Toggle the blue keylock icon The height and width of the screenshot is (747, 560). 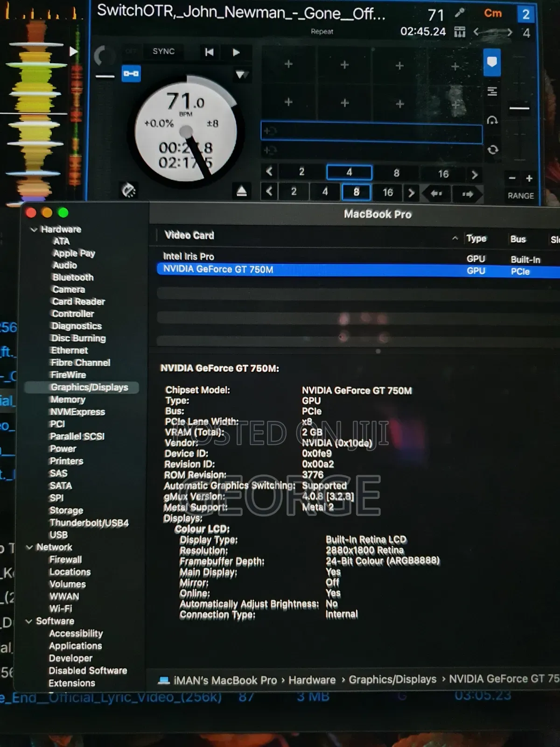point(131,74)
